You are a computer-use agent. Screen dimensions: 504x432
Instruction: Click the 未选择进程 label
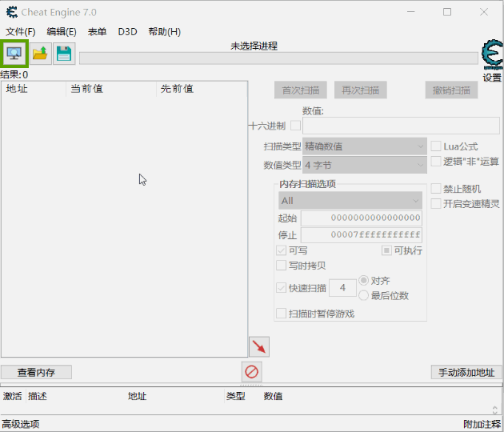coord(254,46)
